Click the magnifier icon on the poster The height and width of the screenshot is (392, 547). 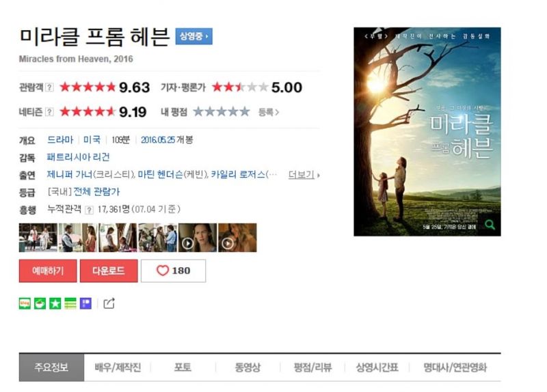490,225
